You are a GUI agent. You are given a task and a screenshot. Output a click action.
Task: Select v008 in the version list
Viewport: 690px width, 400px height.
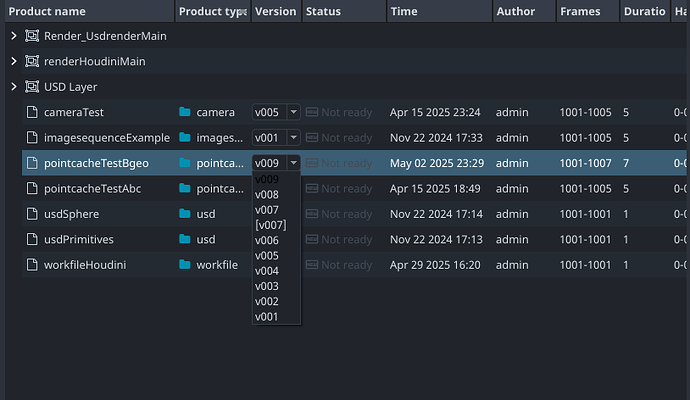point(276,194)
